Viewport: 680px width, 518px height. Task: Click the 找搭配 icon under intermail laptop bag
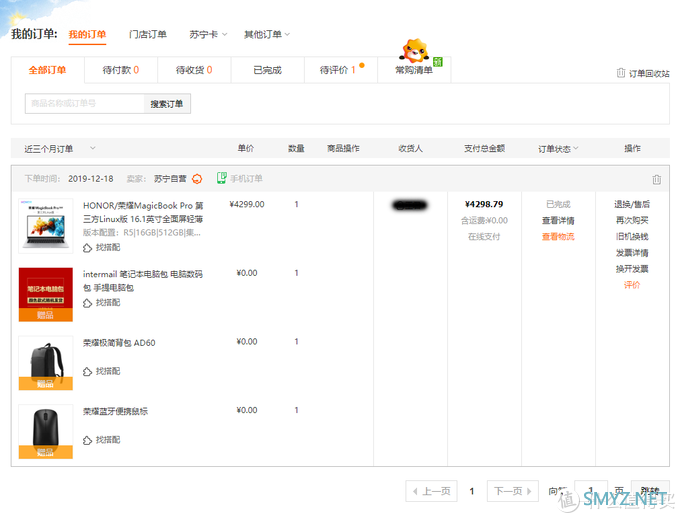point(87,303)
